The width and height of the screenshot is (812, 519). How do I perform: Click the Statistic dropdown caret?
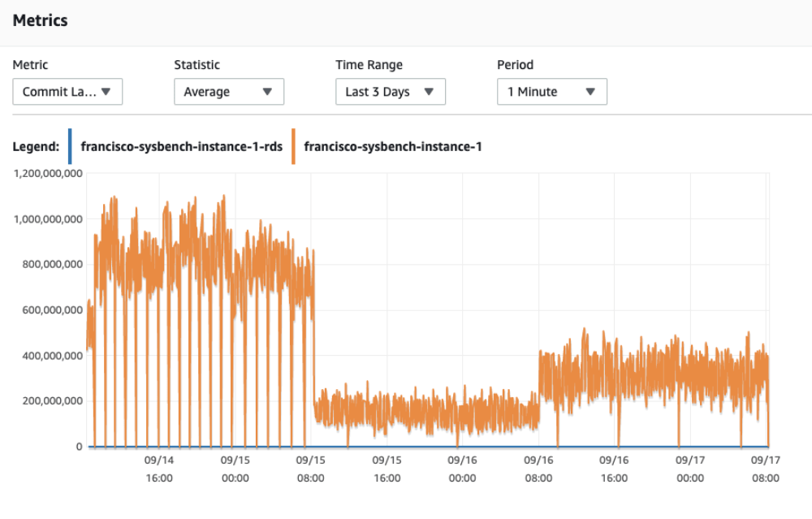click(268, 92)
